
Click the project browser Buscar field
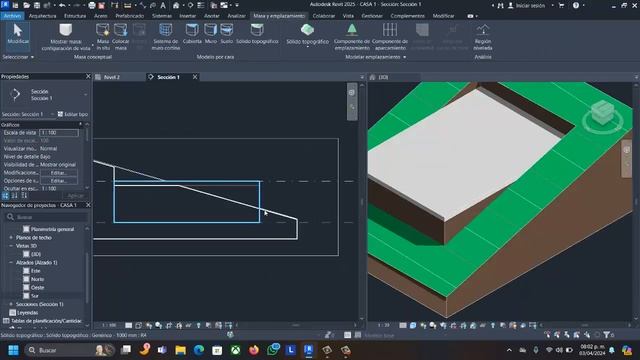click(46, 217)
